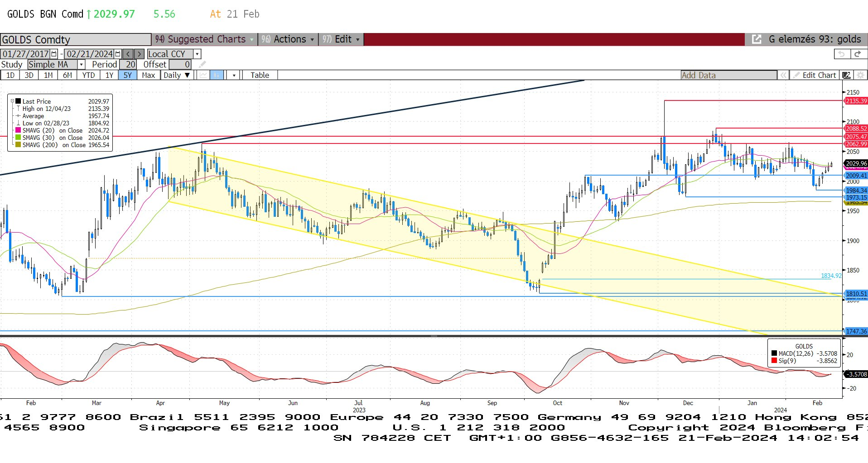Click the G elemzés 93: golds title
This screenshot has width=868, height=463.
coord(815,39)
